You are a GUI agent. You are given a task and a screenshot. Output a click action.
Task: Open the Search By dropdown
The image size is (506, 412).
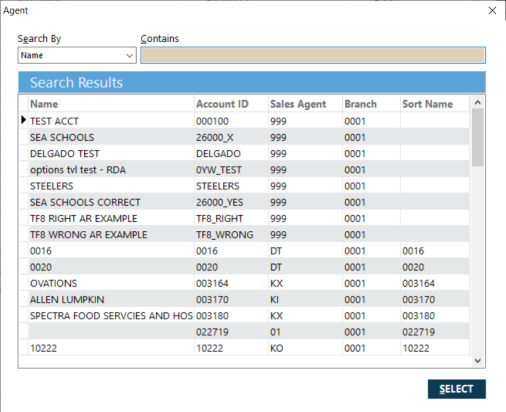(x=77, y=55)
